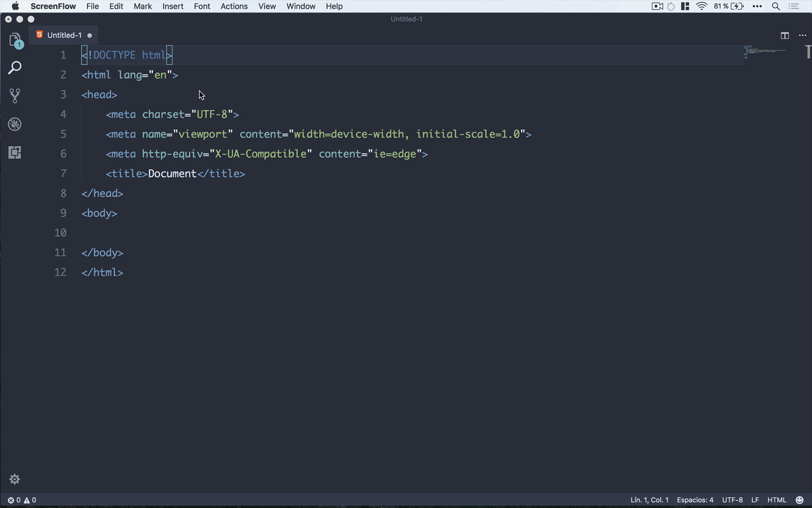Screen dimensions: 812x508
Task: Open the File menu
Action: click(x=92, y=6)
